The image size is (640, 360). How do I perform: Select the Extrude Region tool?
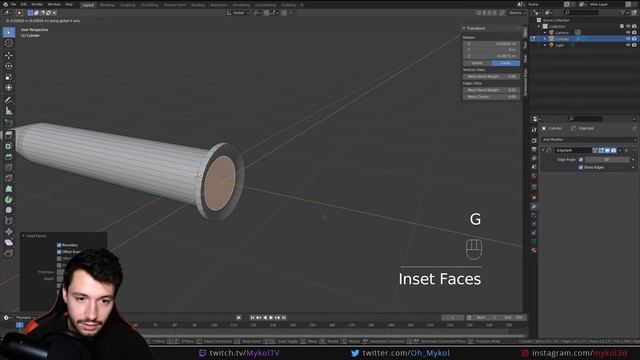[x=9, y=135]
